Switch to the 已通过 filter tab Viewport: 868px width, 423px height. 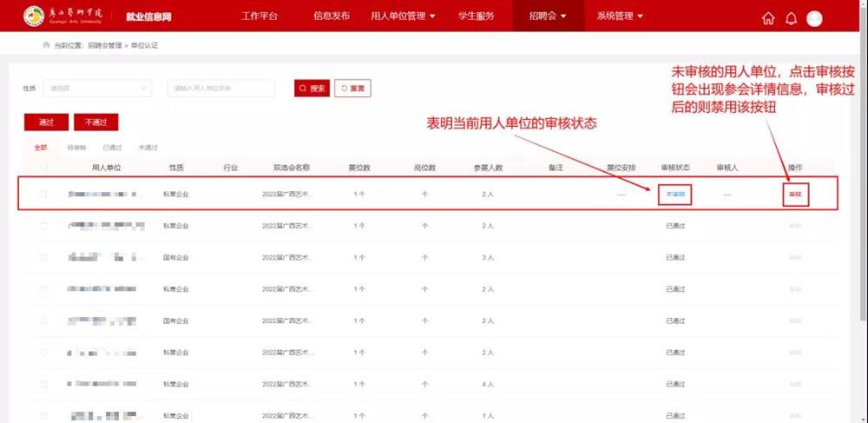pyautogui.click(x=112, y=148)
